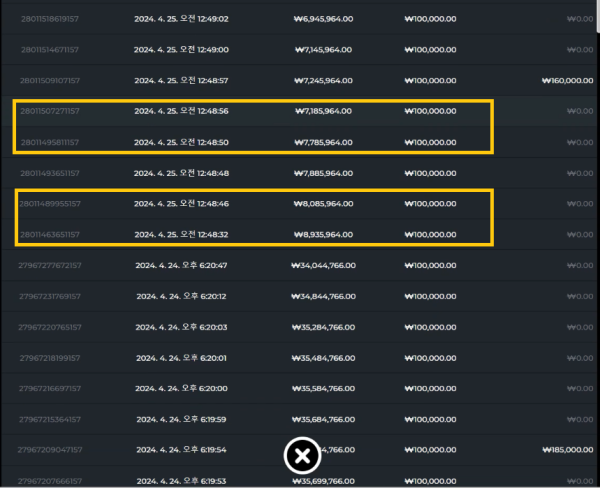This screenshot has width=600, height=488.
Task: Select the ₩185,000.00 payout amount
Action: click(x=568, y=450)
